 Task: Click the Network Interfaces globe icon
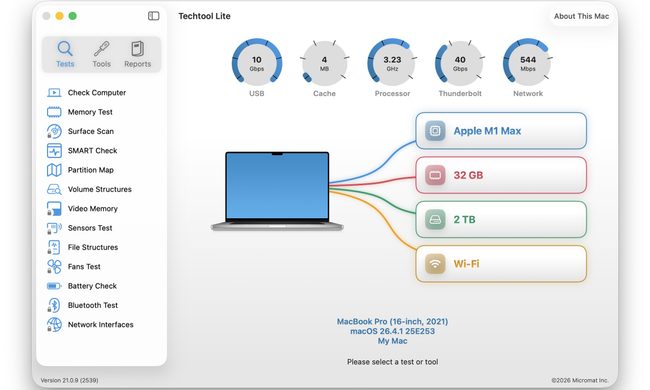tap(54, 325)
